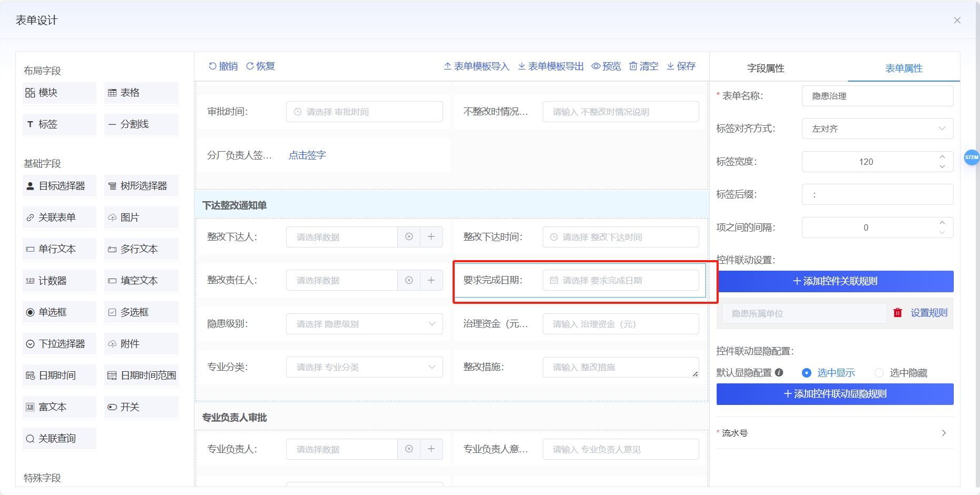Focus the 治理资金 input field
Image resolution: width=980 pixels, height=495 pixels.
point(621,324)
